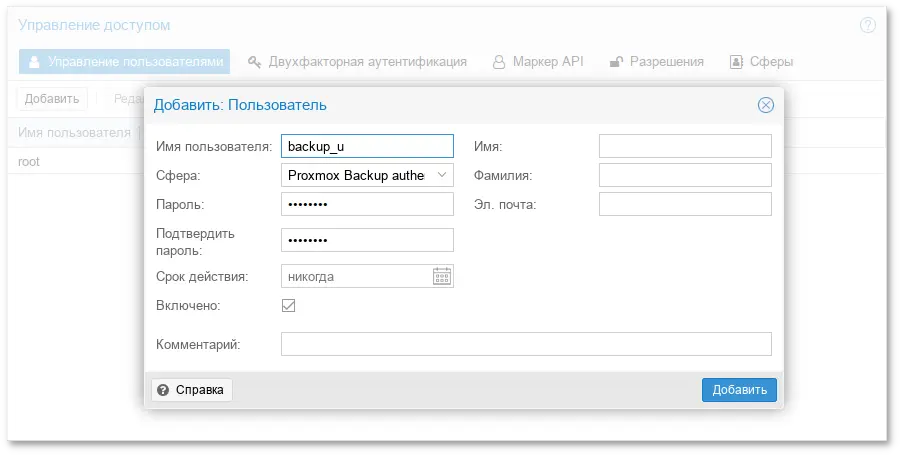Click the Имя first name field
The height and width of the screenshot is (455, 900).
(685, 146)
